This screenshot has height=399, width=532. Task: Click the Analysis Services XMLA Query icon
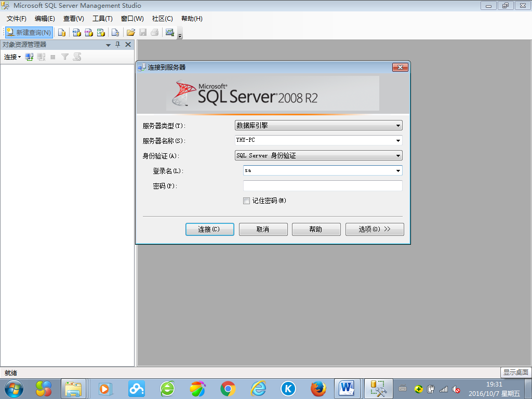[101, 33]
